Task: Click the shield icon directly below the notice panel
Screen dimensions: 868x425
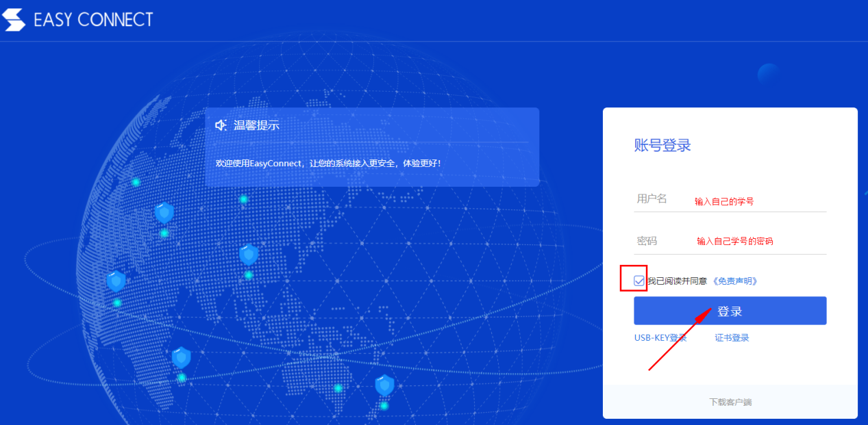Action: tap(249, 255)
